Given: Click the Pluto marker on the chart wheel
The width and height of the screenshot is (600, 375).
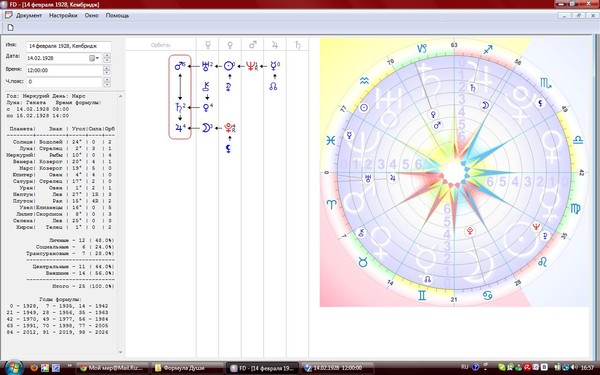Looking at the screenshot, I should click(x=470, y=231).
